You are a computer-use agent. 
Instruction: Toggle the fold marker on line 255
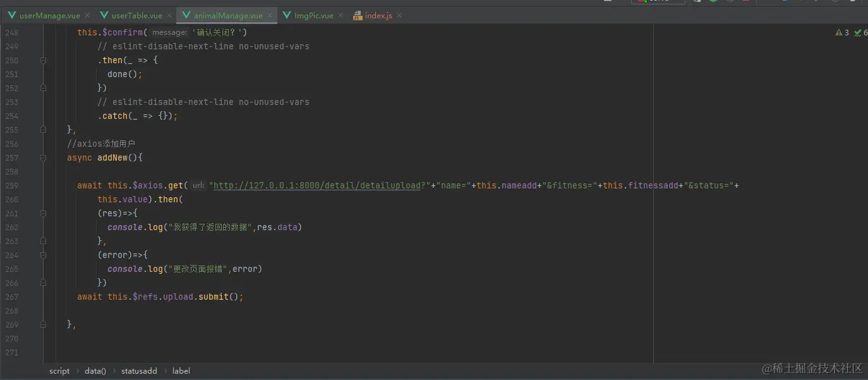pyautogui.click(x=43, y=130)
